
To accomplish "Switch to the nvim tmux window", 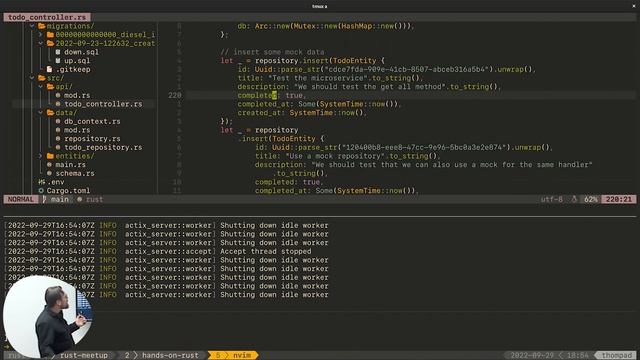I will [233, 355].
